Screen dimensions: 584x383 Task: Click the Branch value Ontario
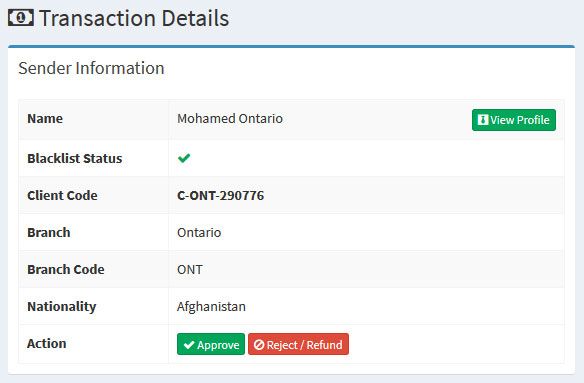(x=199, y=232)
